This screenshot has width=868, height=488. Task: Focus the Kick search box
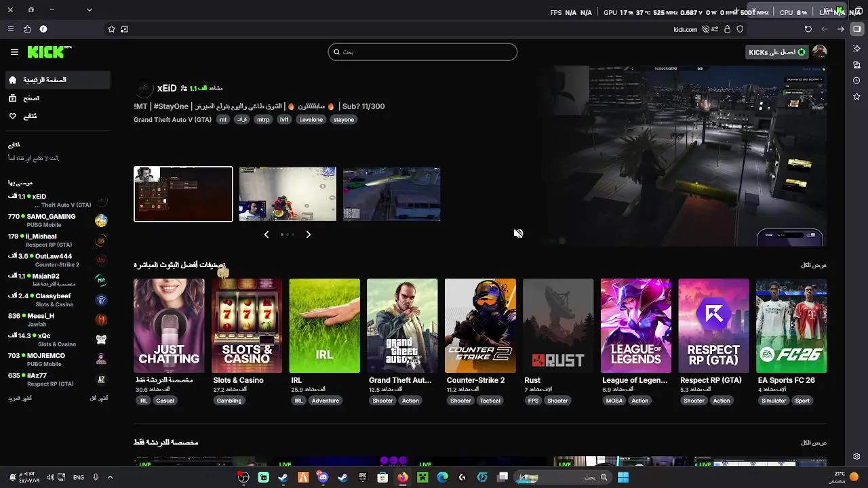(x=422, y=52)
